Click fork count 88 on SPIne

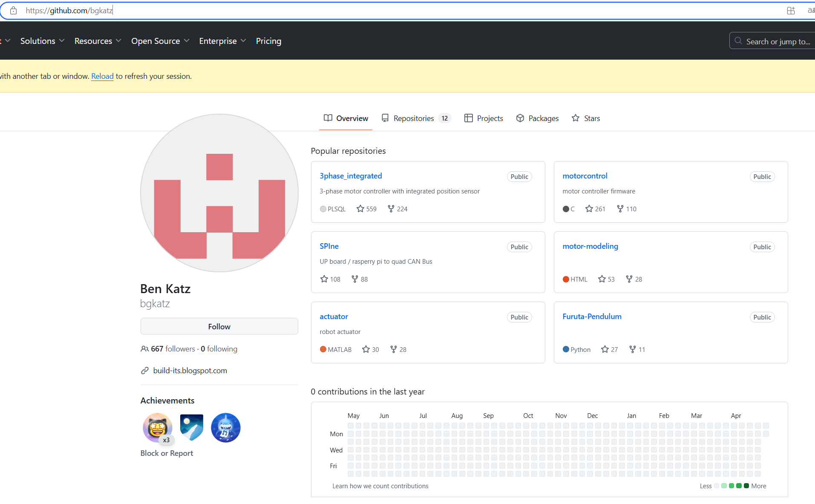click(359, 279)
